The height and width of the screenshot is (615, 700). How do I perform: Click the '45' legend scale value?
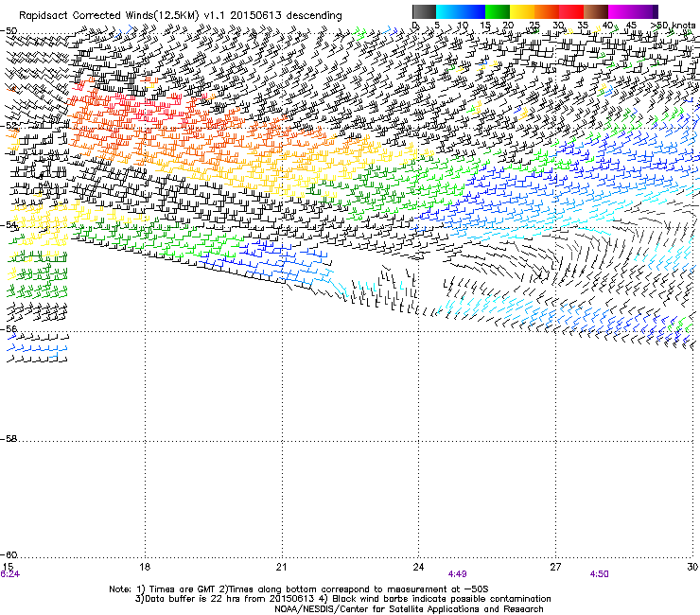(x=631, y=26)
